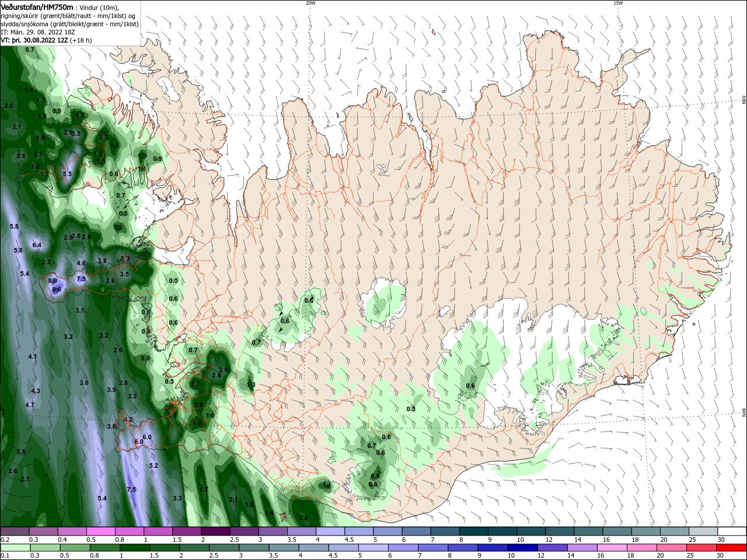Click the 4.7 precipitation value

(30, 405)
